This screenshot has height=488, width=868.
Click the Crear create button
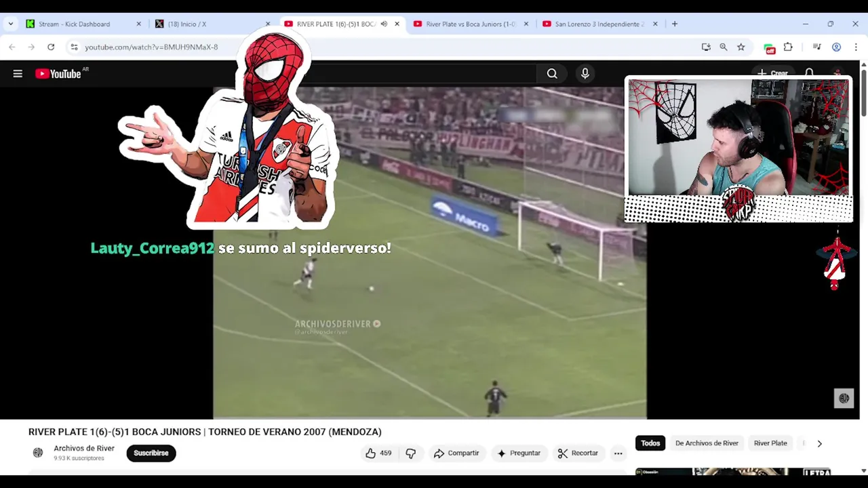[x=772, y=73]
